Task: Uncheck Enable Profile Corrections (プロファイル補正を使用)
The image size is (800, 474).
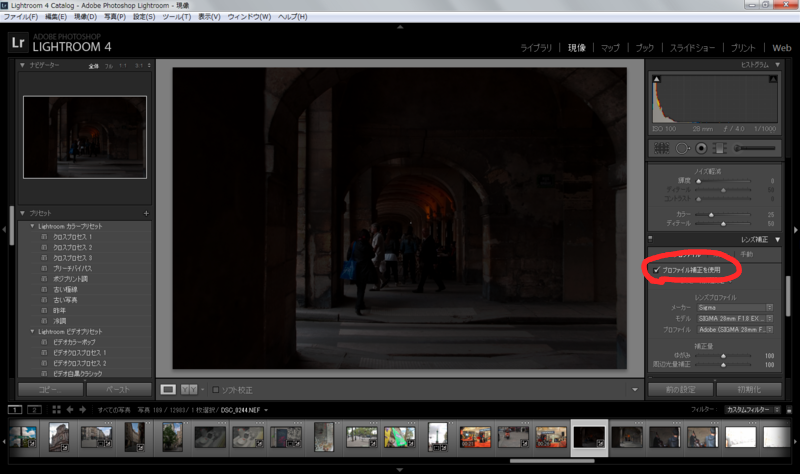Action: click(x=657, y=270)
